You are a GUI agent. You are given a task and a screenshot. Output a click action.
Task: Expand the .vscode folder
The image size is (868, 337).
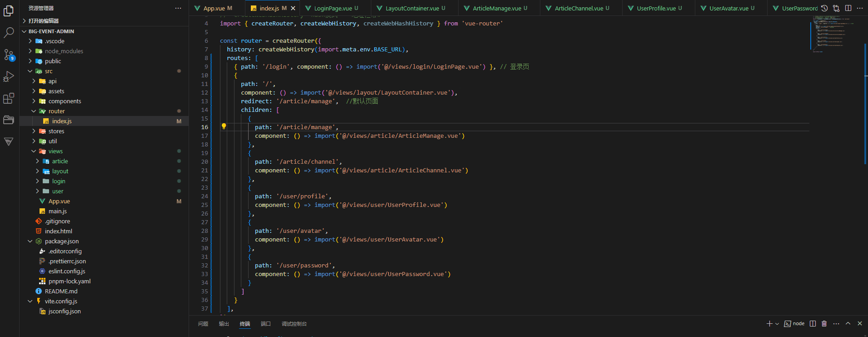click(x=104, y=41)
